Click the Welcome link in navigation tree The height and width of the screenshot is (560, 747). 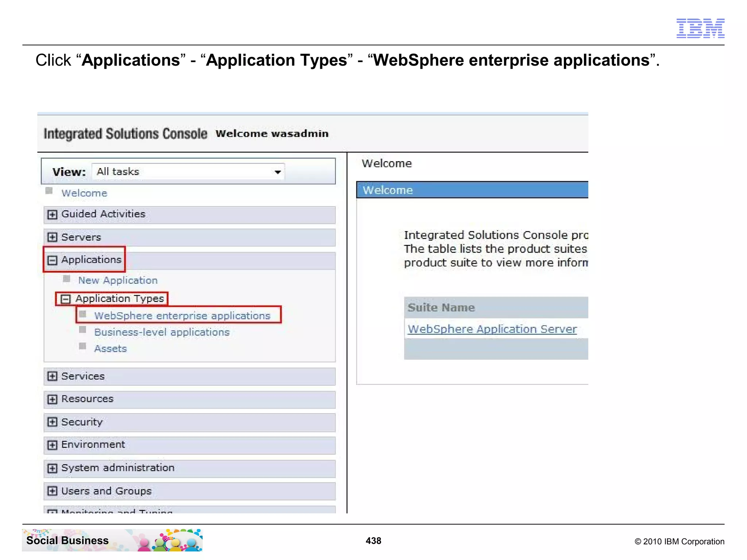[x=84, y=193]
